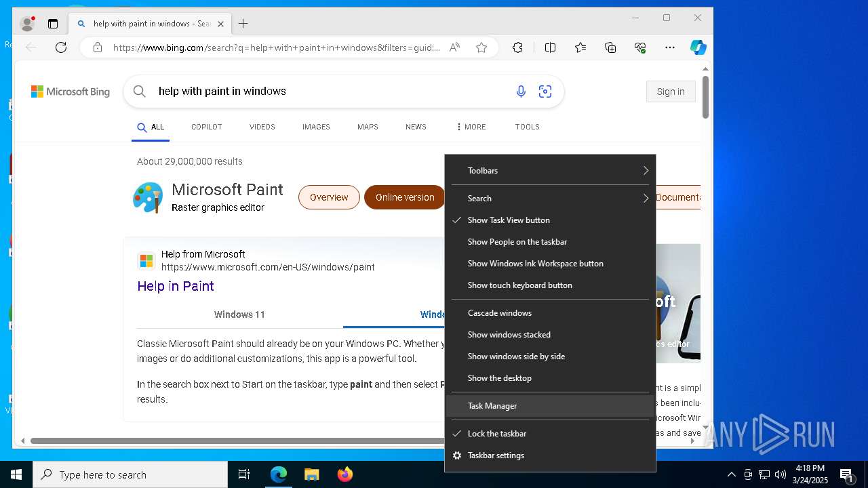Open Browser essentials heart icon

[640, 47]
